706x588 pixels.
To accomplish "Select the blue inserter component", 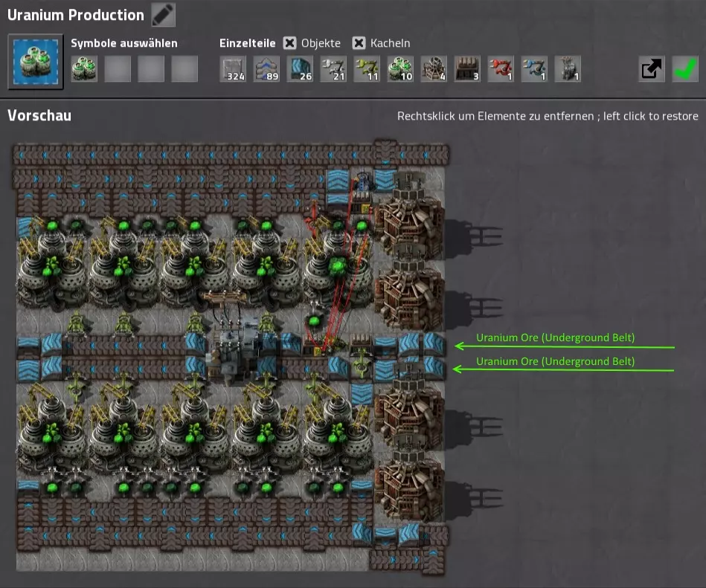I will tap(534, 69).
